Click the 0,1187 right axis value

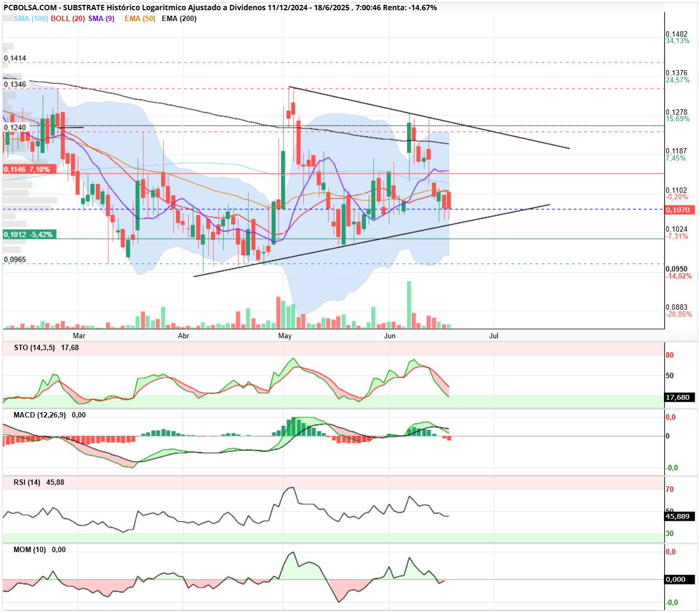pyautogui.click(x=677, y=151)
